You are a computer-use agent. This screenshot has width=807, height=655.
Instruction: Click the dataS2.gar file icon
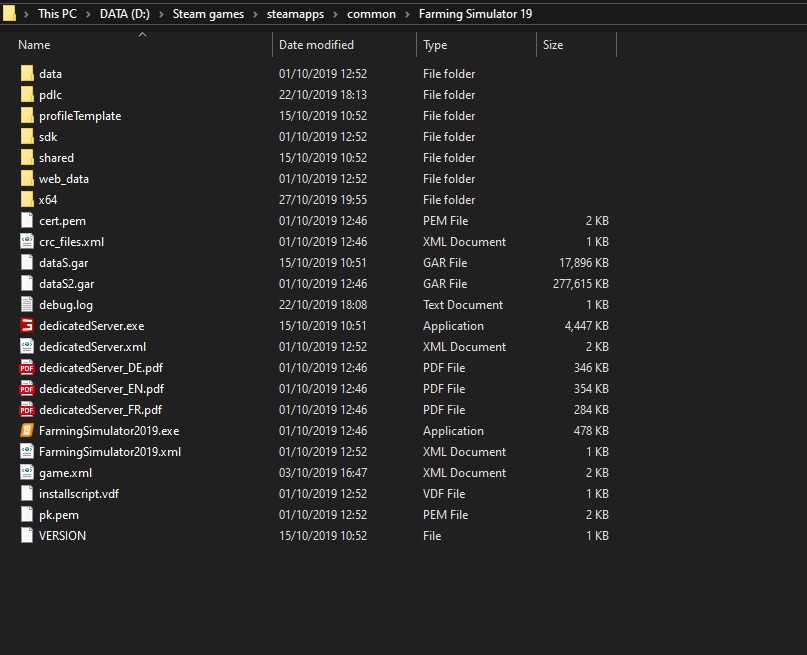27,284
